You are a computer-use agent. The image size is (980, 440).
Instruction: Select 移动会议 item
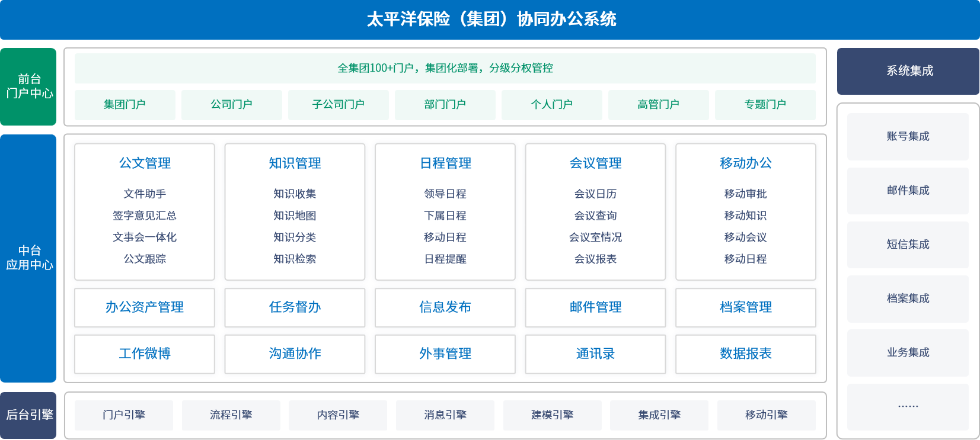pyautogui.click(x=746, y=237)
